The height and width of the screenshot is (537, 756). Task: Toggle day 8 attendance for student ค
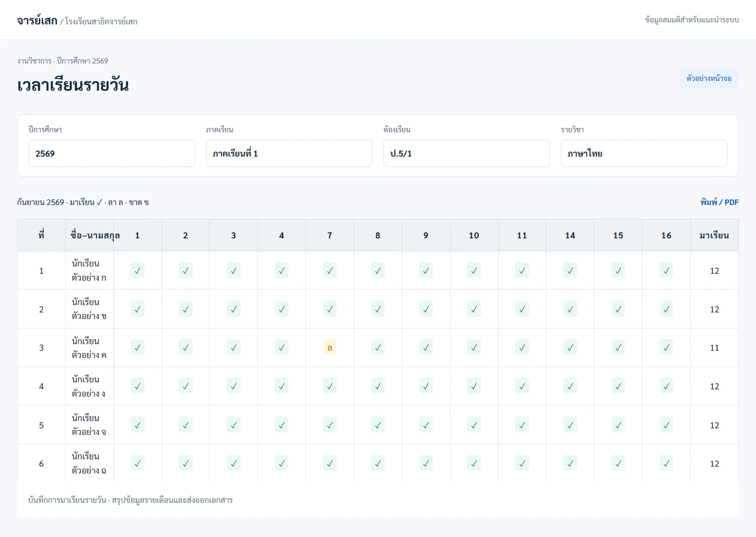pos(378,347)
